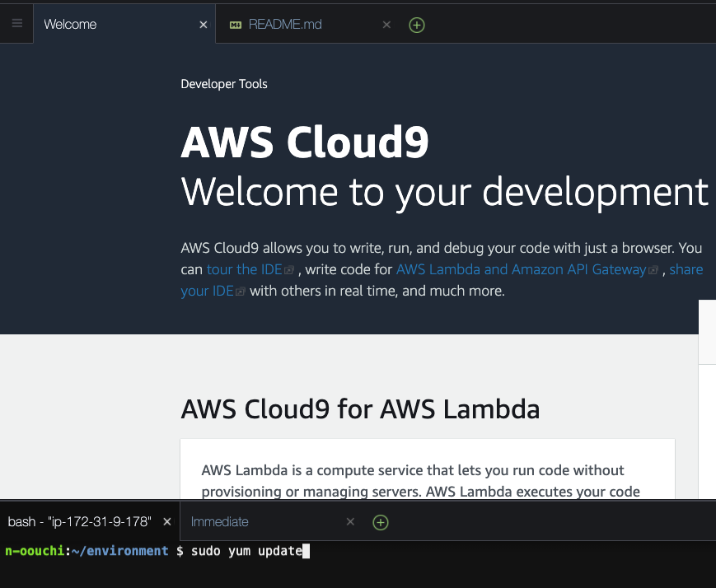Add a new terminal tab with plus icon

point(381,522)
